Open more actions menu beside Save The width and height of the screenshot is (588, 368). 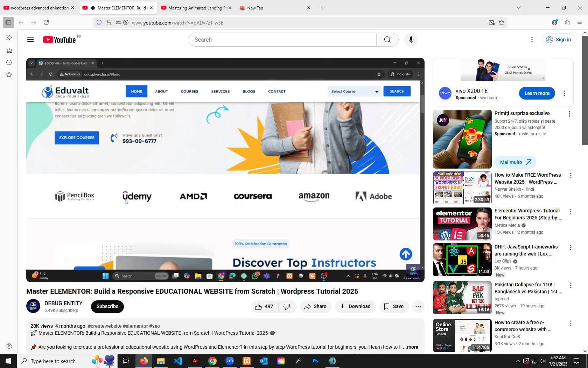coord(418,306)
